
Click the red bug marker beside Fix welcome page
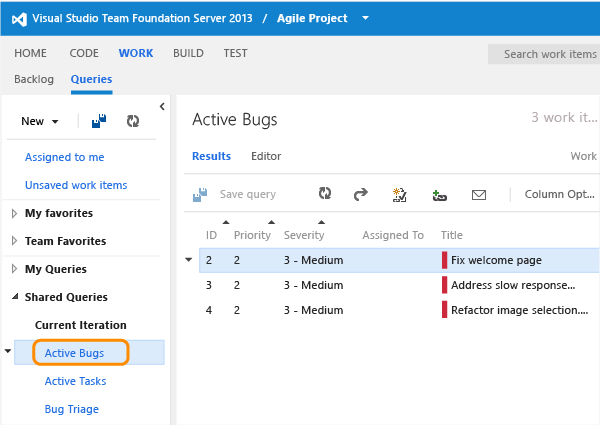coord(444,260)
